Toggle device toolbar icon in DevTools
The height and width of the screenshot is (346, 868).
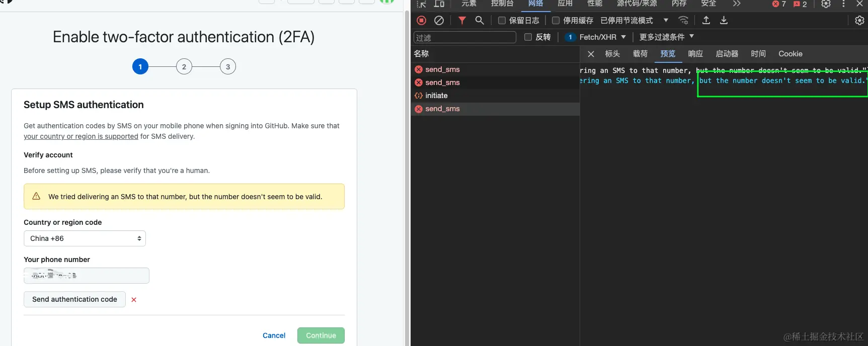pos(439,4)
